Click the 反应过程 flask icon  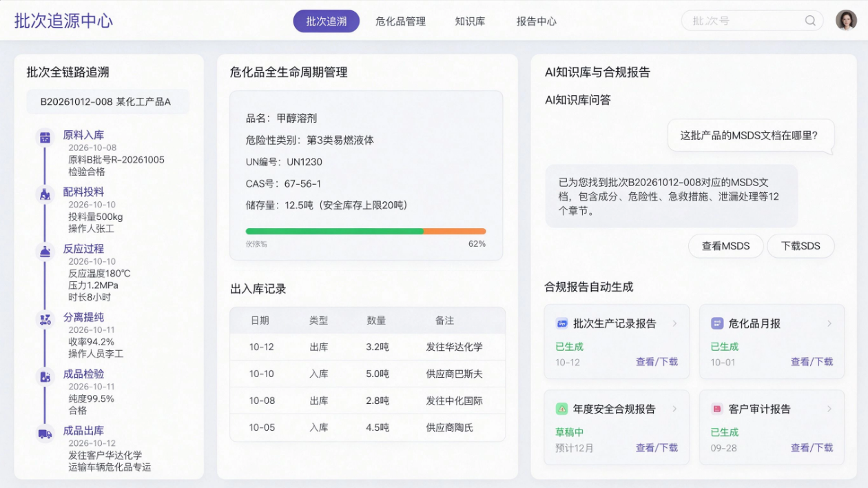pos(45,251)
